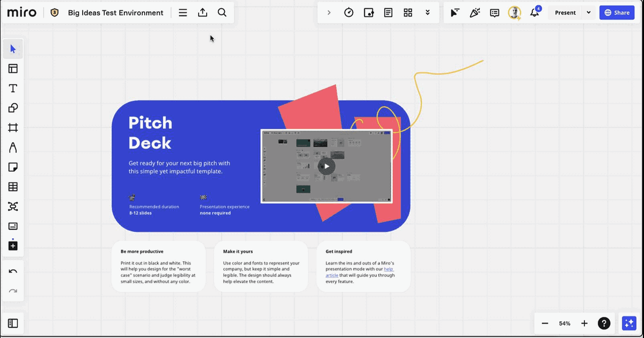Open the help question mark
This screenshot has width=644, height=338.
(x=604, y=324)
